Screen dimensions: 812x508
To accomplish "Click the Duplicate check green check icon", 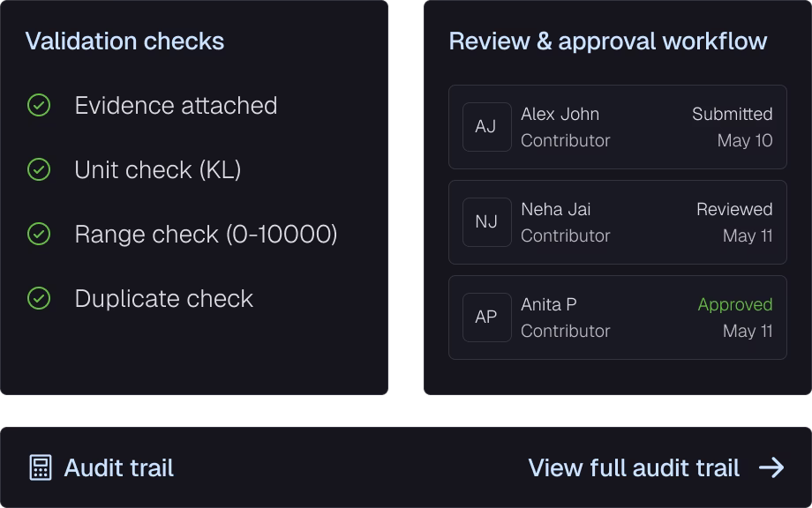I will 39,298.
